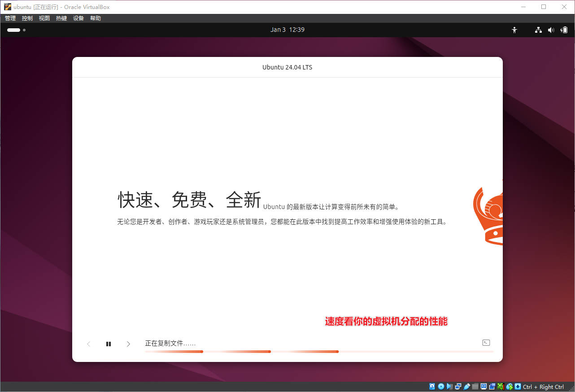The image size is (575, 392).
Task: Open the 帮助 menu
Action: [x=96, y=18]
